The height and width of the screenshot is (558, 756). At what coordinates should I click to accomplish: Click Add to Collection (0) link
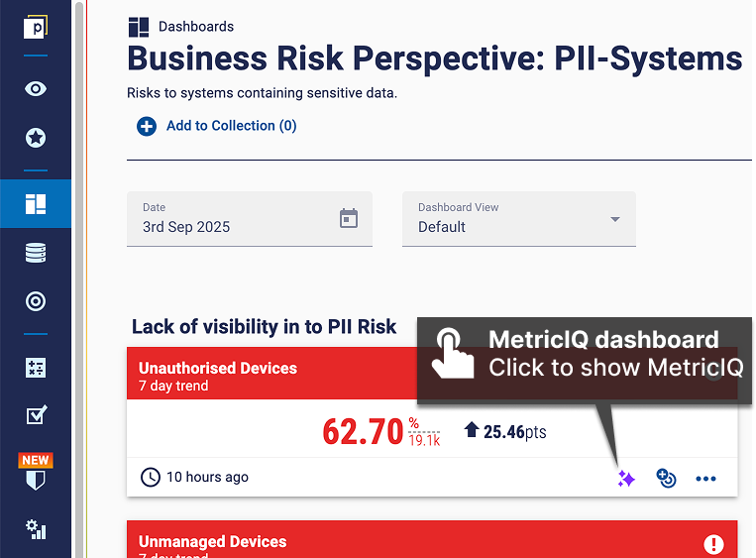tap(232, 126)
